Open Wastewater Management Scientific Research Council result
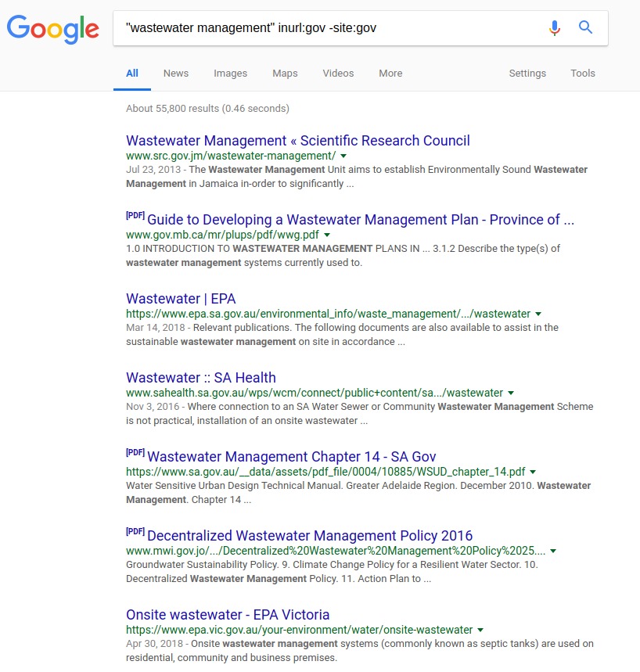 (x=298, y=141)
